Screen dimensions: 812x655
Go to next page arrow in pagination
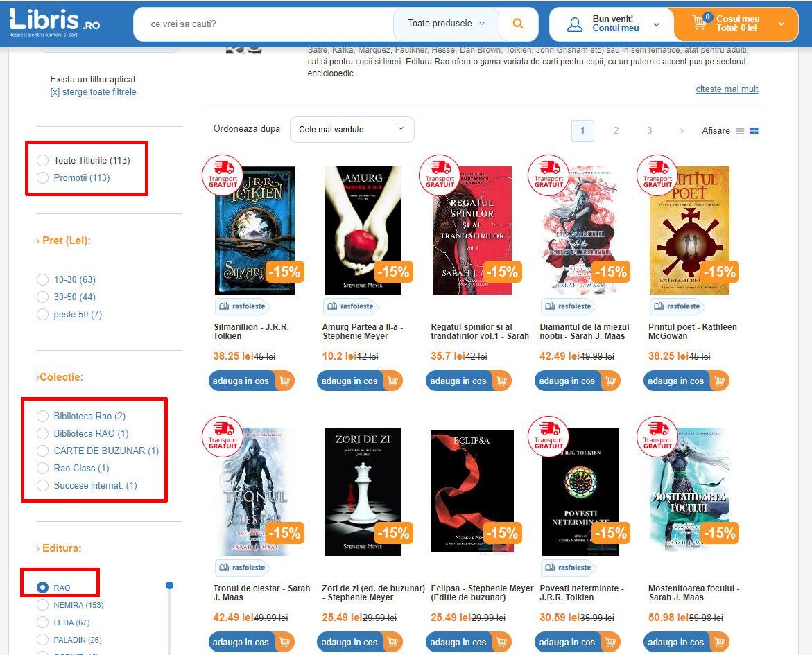[682, 131]
